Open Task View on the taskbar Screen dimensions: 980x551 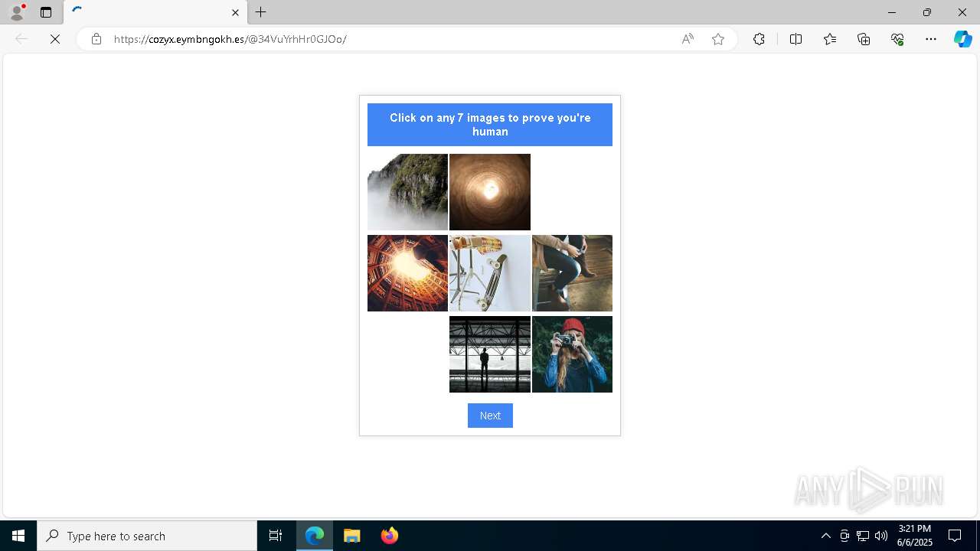[x=276, y=536]
